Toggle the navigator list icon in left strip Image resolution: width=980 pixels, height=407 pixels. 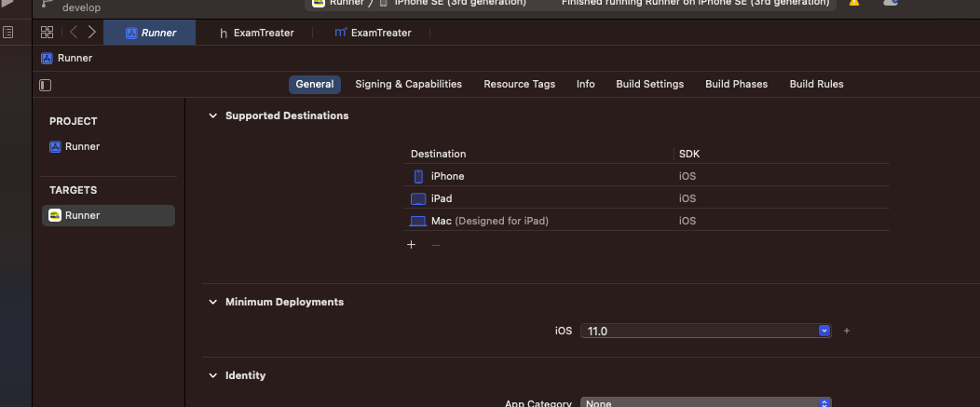click(x=8, y=32)
